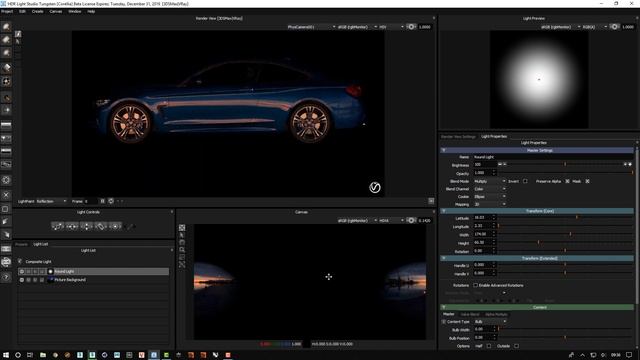Select the Gradient Light tool icon
Image resolution: width=640 pixels, height=360 pixels.
pos(6,68)
